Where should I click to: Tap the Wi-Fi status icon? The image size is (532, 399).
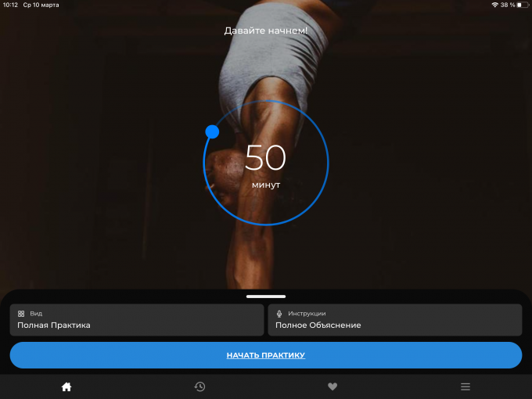pos(494,5)
